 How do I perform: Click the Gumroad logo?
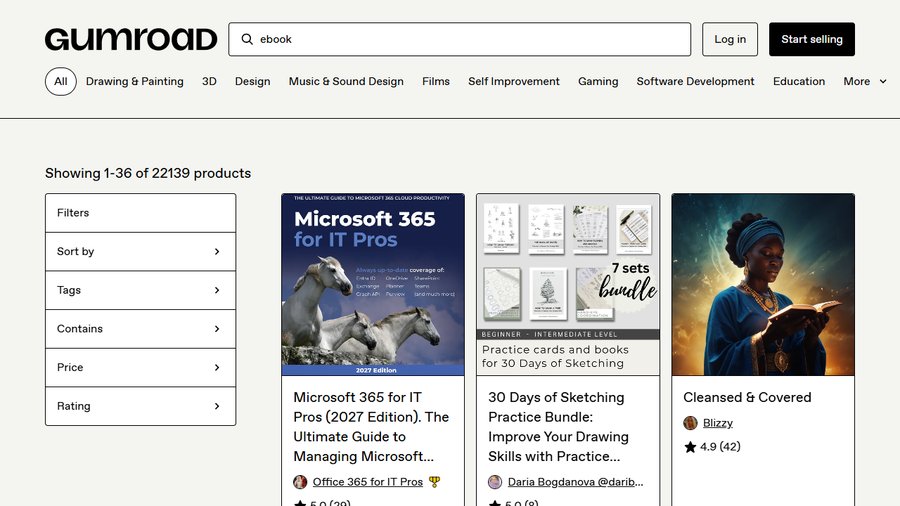click(131, 39)
